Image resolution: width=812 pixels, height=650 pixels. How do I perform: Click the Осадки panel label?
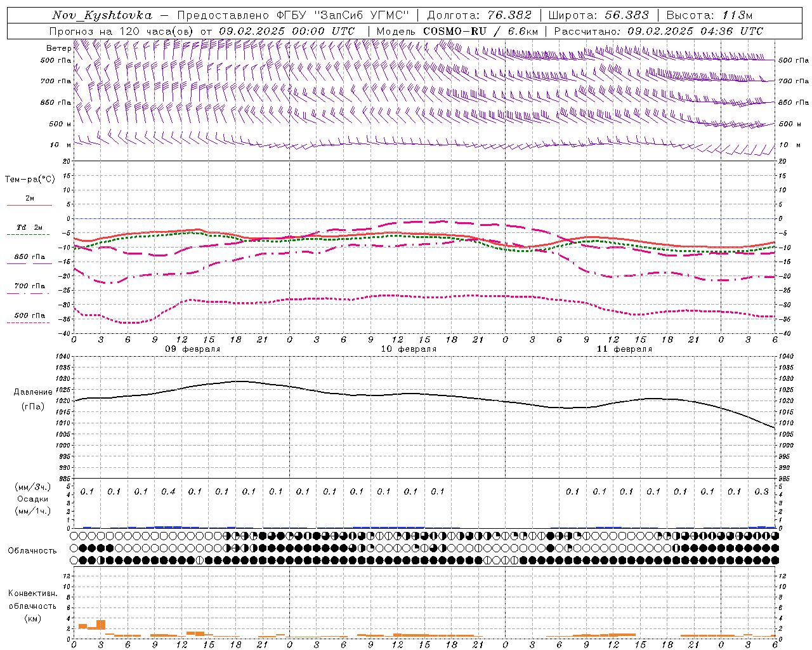click(x=33, y=499)
